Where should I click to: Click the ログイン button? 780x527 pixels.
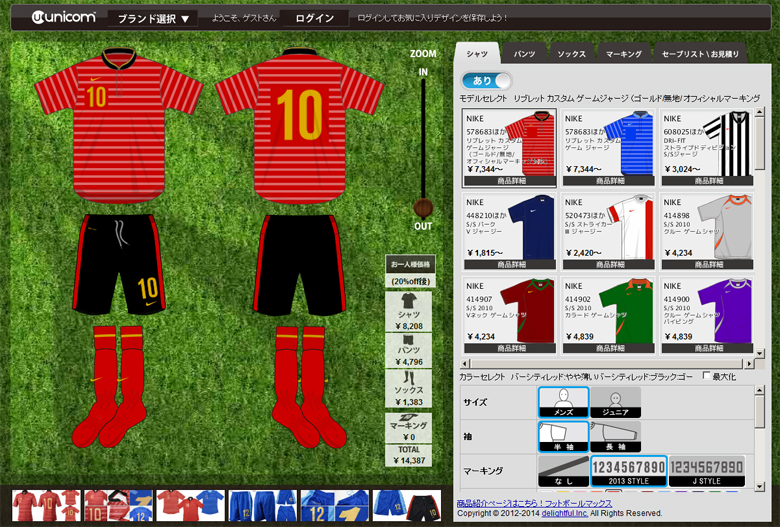[314, 18]
